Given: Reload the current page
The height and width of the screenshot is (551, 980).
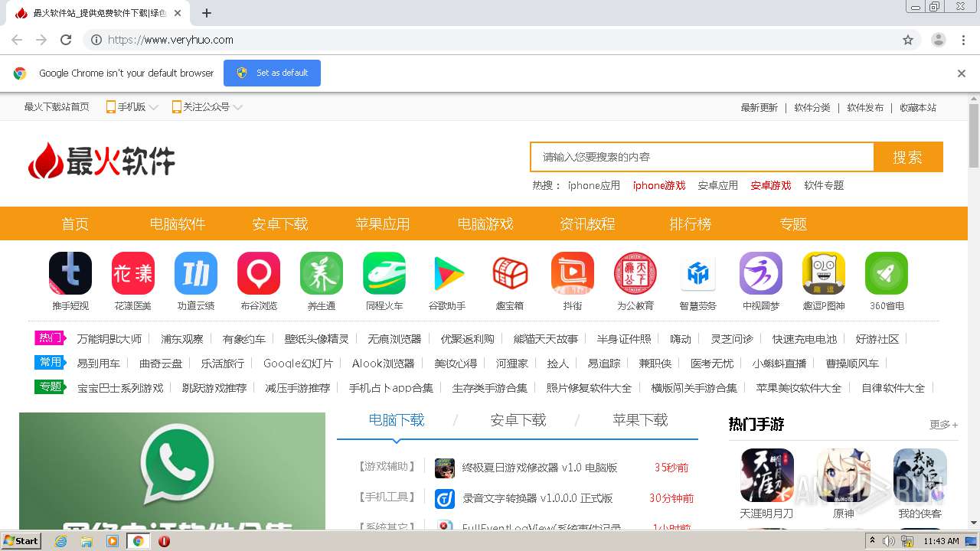Looking at the screenshot, I should [66, 40].
